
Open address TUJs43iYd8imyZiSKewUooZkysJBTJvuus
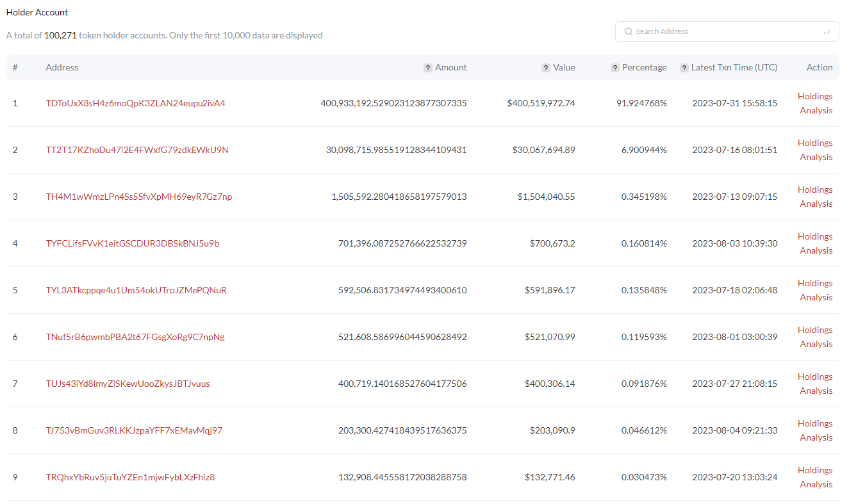click(128, 384)
